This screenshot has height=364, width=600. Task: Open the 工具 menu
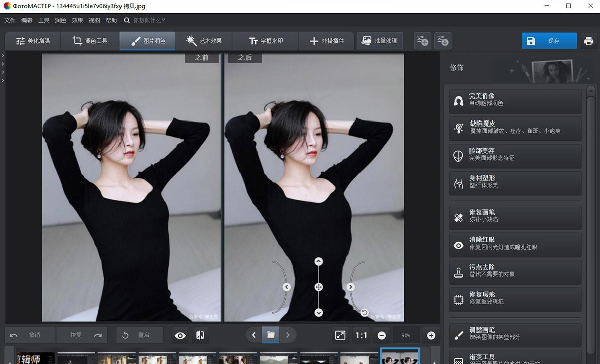point(43,20)
